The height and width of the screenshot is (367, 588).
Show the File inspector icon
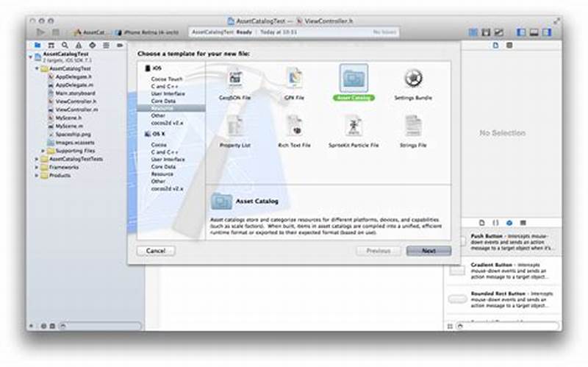tap(495, 46)
